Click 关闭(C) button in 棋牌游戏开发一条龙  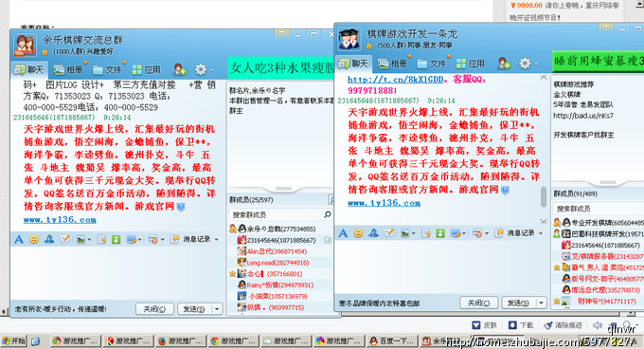(x=479, y=303)
